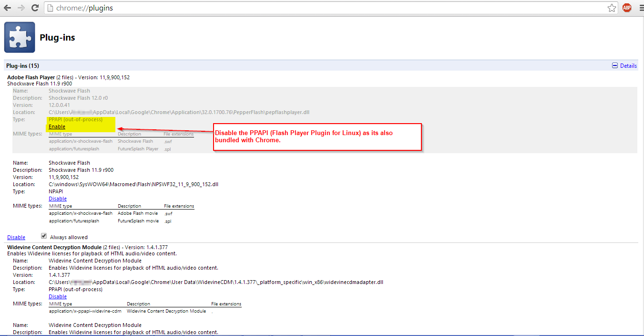The image size is (644, 336).
Task: Click the application/x-ppapi-widevine-cdm MIME type
Action: (85, 311)
